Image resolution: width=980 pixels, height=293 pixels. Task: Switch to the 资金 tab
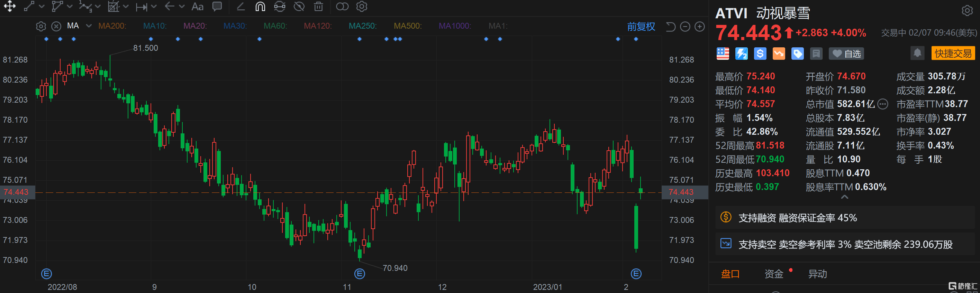(774, 274)
